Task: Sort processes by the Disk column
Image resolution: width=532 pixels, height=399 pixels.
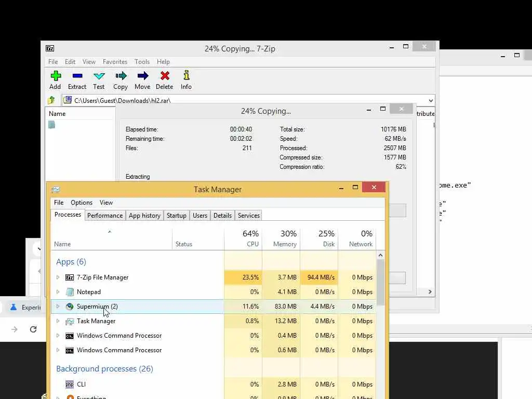Action: [x=320, y=238]
